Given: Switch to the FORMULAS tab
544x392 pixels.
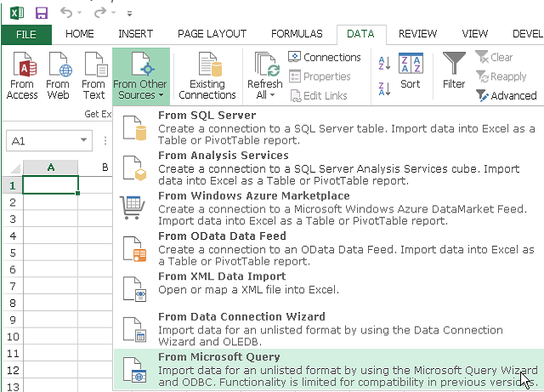Looking at the screenshot, I should 297,34.
